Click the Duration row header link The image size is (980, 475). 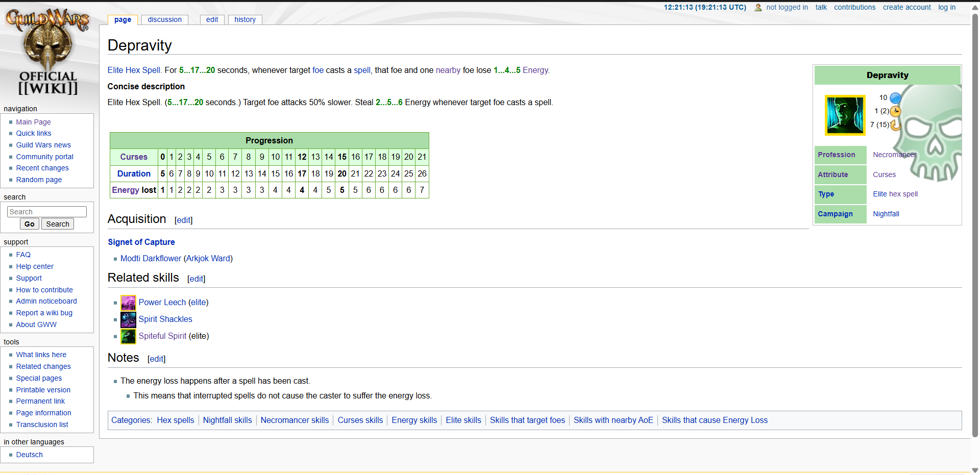(x=134, y=174)
